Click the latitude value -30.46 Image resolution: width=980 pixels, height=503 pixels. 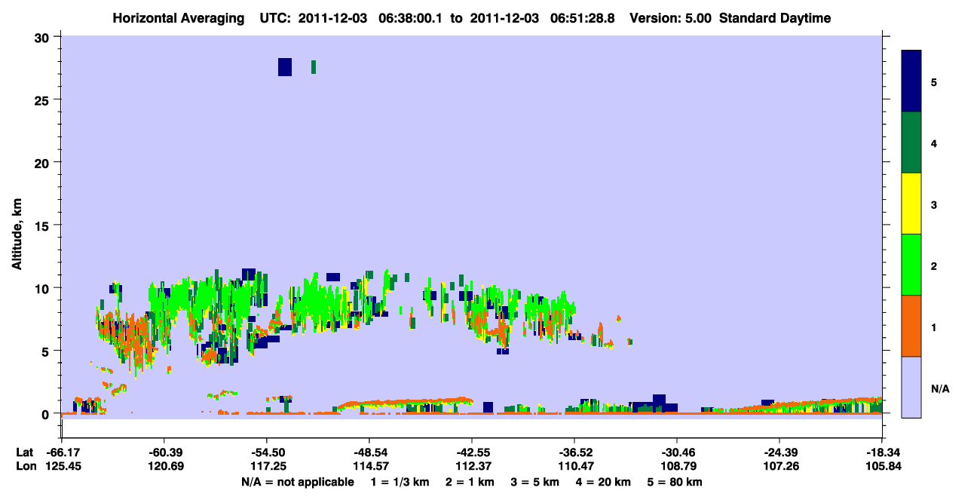[676, 452]
